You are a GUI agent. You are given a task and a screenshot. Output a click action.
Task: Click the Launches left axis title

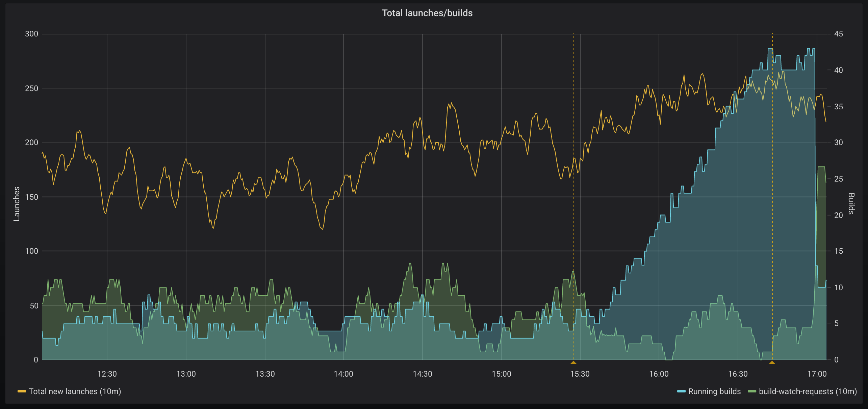click(x=16, y=204)
